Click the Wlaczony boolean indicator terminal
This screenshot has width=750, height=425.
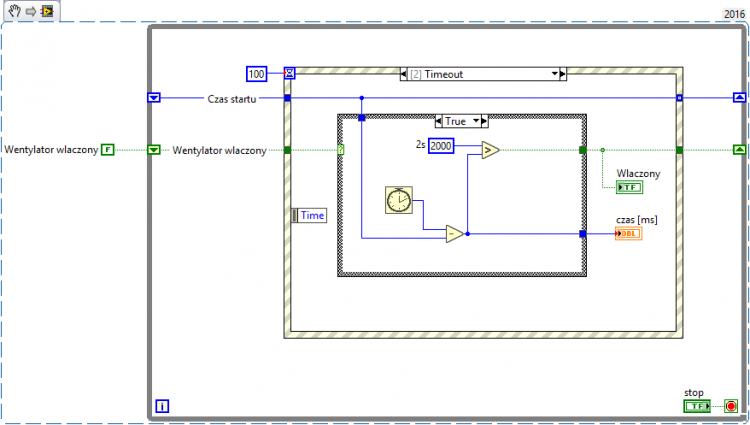[629, 187]
